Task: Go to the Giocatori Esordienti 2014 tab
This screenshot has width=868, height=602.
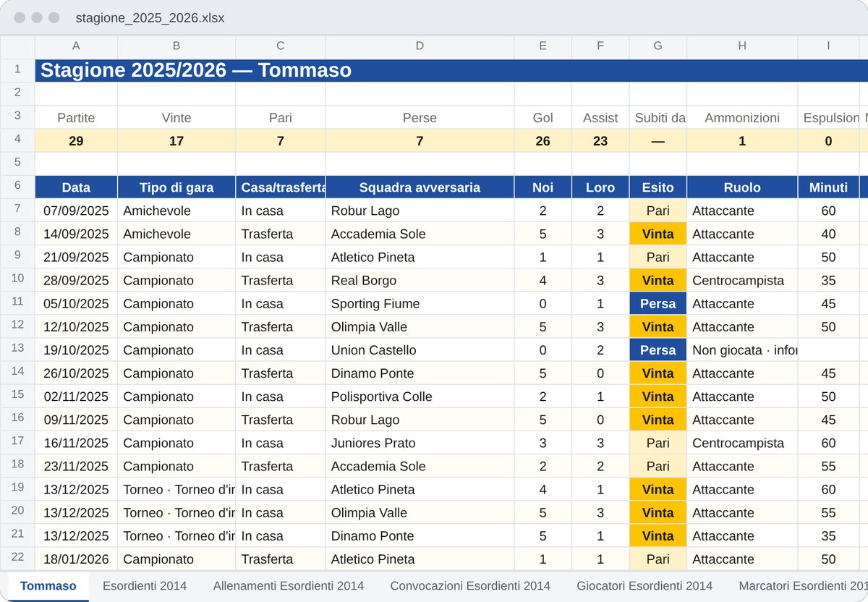Action: tap(644, 586)
